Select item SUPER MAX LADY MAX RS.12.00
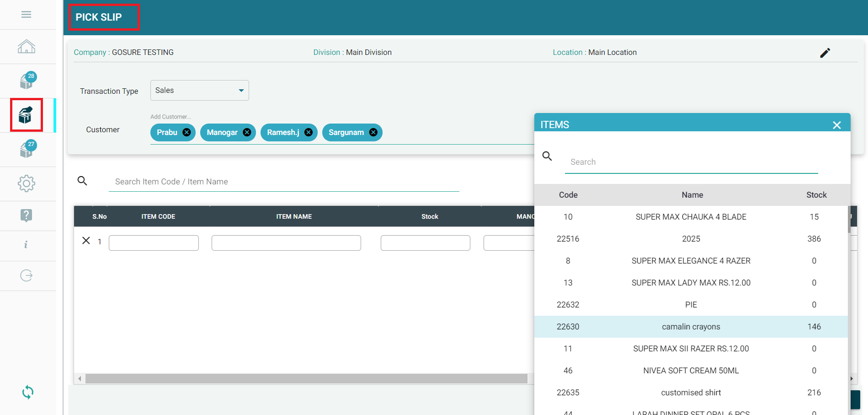The height and width of the screenshot is (415, 868). pos(691,283)
